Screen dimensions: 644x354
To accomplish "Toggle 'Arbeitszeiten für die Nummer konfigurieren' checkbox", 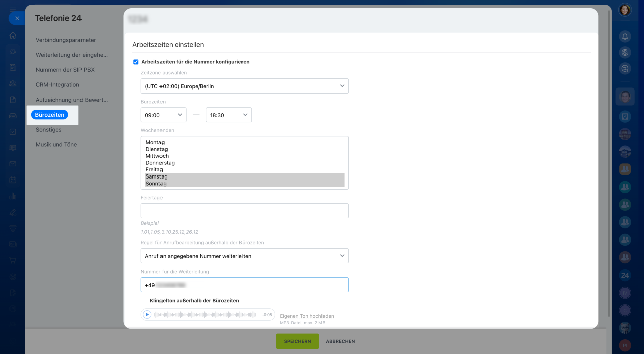I will pos(136,62).
